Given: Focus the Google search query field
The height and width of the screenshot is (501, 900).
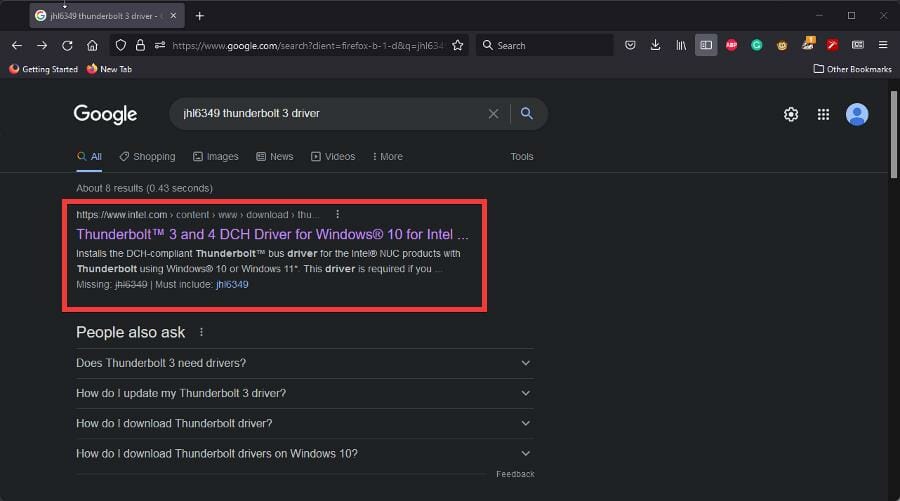Looking at the screenshot, I should [332, 114].
